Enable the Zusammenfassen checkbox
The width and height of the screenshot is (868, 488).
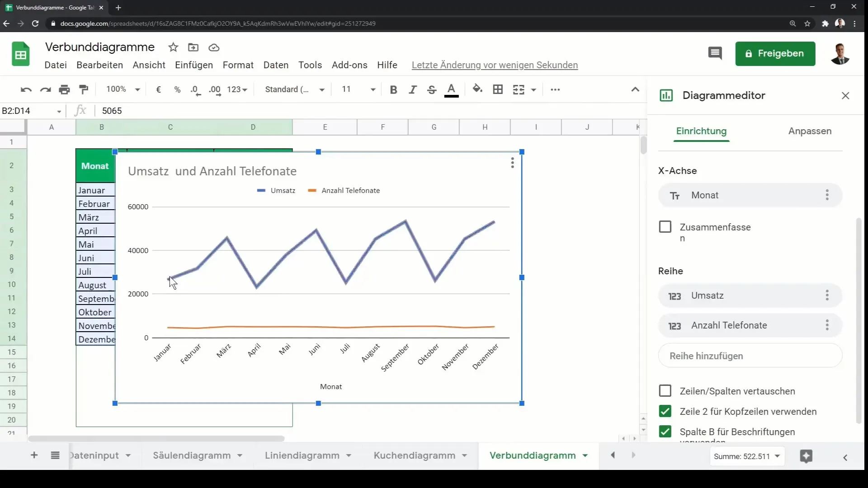665,227
